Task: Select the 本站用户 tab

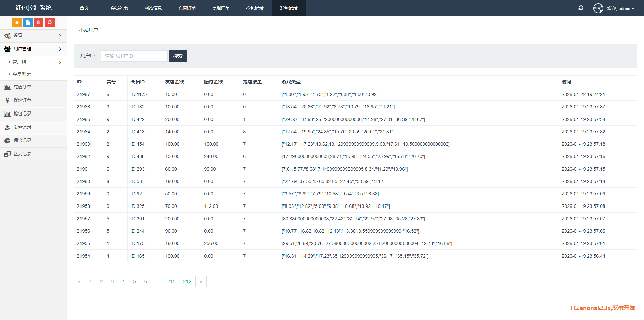Action: (89, 30)
